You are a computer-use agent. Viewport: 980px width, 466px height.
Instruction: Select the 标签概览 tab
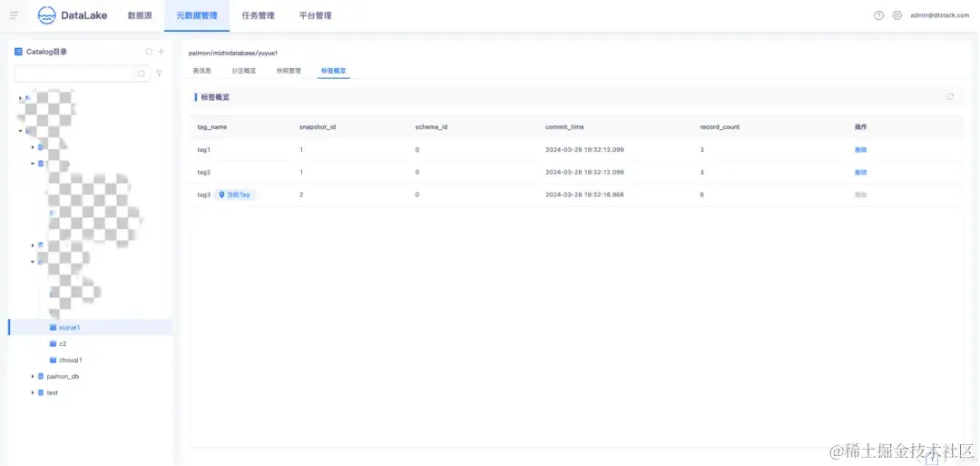333,71
